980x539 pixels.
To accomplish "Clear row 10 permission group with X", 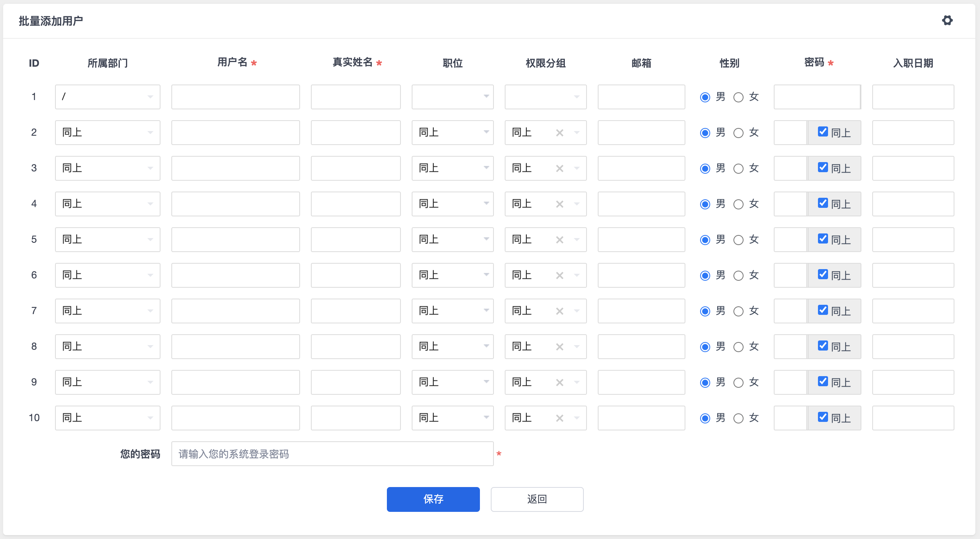I will click(559, 418).
